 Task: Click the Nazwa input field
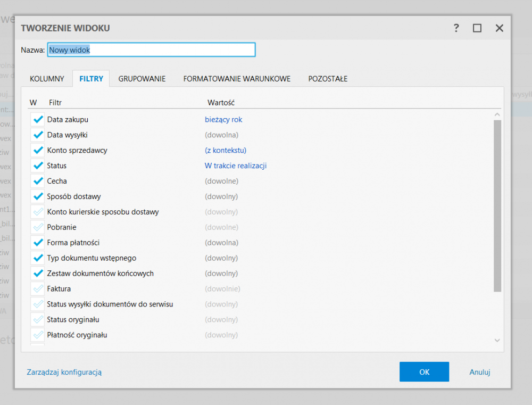pyautogui.click(x=152, y=50)
